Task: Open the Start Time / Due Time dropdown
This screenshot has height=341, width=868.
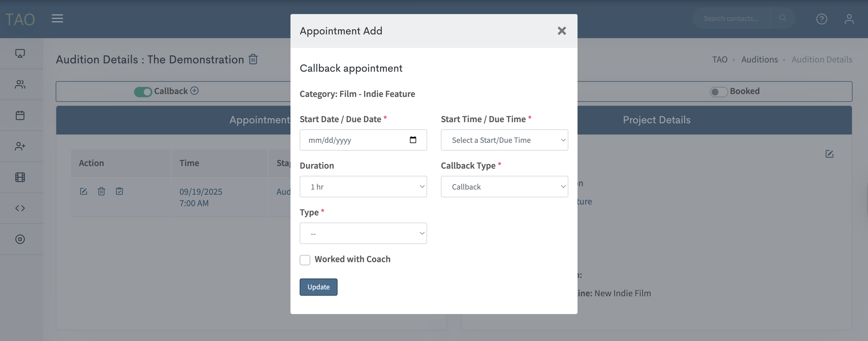Action: tap(504, 140)
